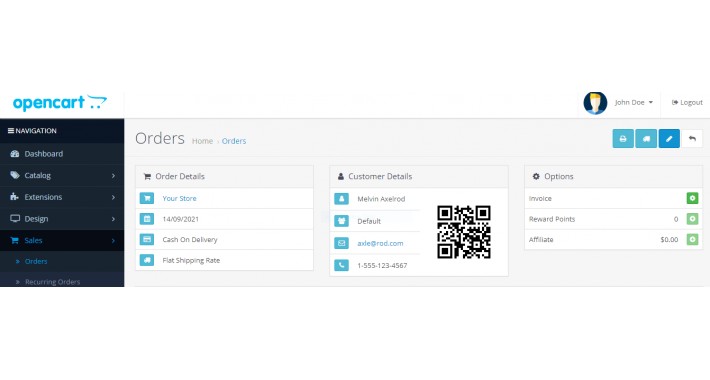Click the Design monitor icon

click(15, 218)
